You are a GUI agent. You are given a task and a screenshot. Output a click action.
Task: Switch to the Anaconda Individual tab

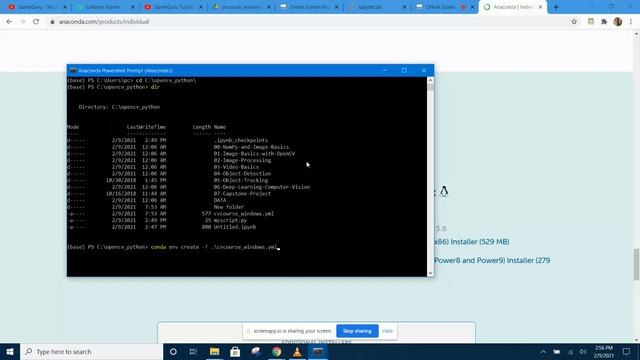click(513, 7)
